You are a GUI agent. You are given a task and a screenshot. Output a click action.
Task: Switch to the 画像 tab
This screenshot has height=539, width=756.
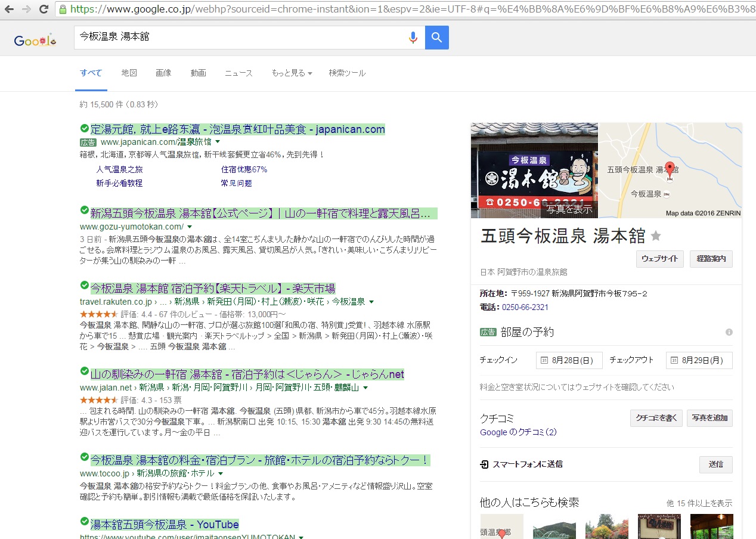(163, 73)
